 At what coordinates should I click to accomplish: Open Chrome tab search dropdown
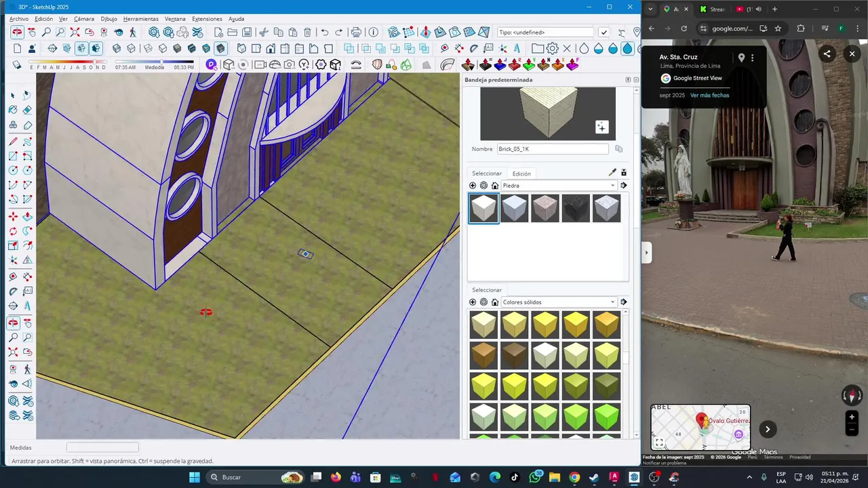point(651,9)
